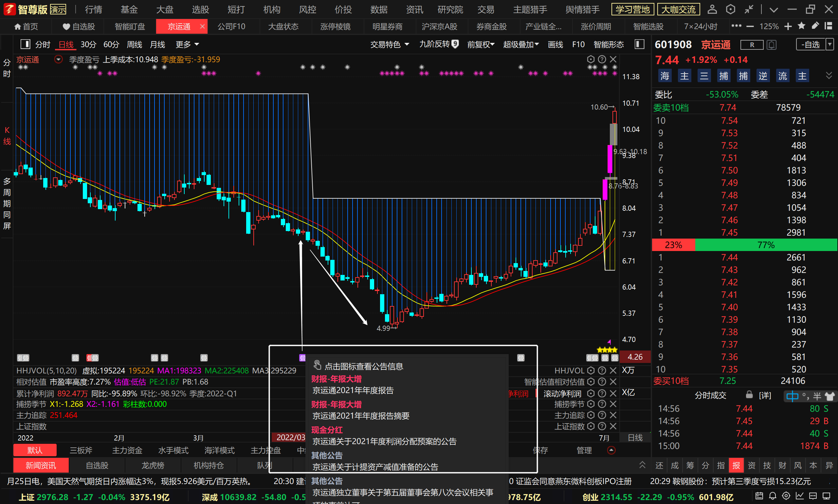Click the monitor screen icon in status bar

point(827,496)
